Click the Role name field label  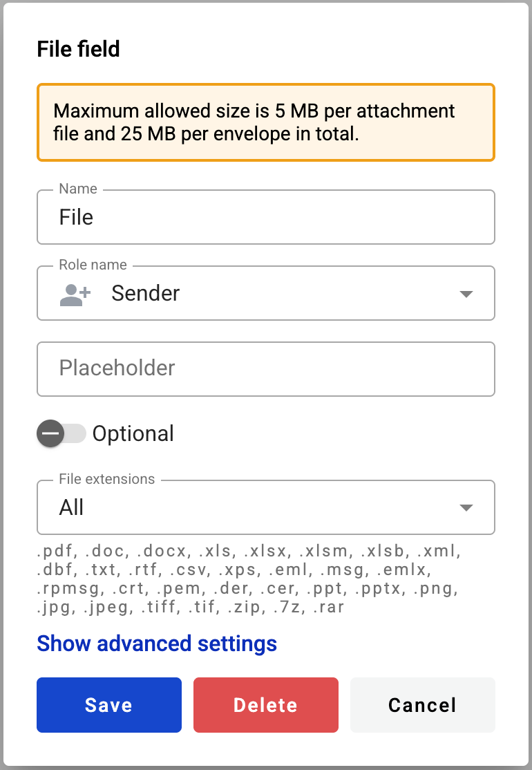(92, 264)
